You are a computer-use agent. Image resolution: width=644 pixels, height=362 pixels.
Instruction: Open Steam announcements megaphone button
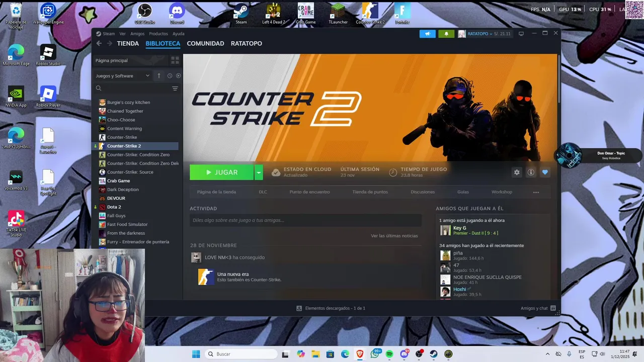tap(427, 34)
